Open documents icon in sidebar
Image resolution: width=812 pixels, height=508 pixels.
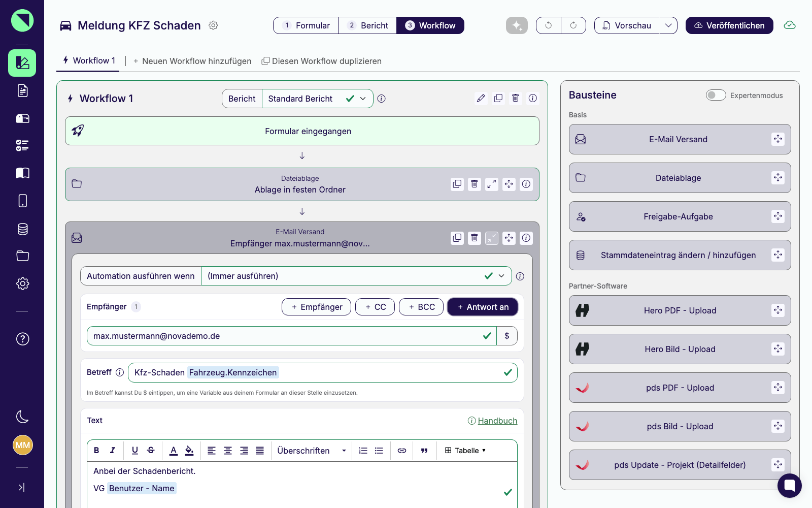[22, 90]
